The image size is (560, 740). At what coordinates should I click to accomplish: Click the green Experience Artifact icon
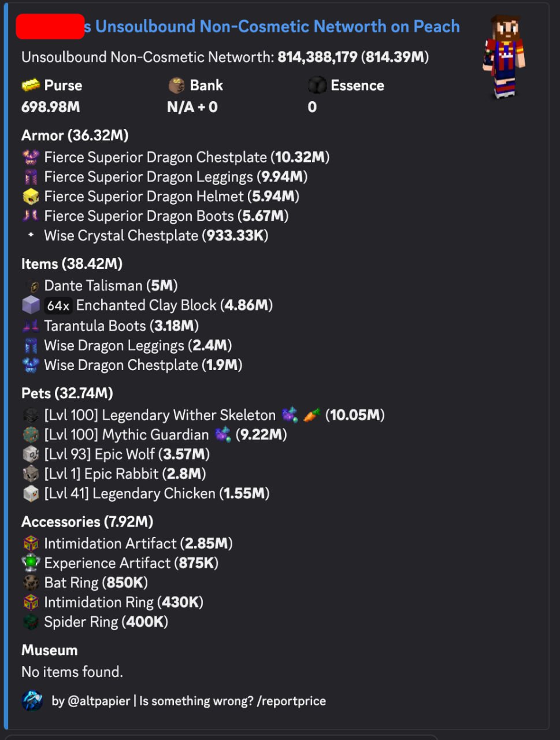31,563
